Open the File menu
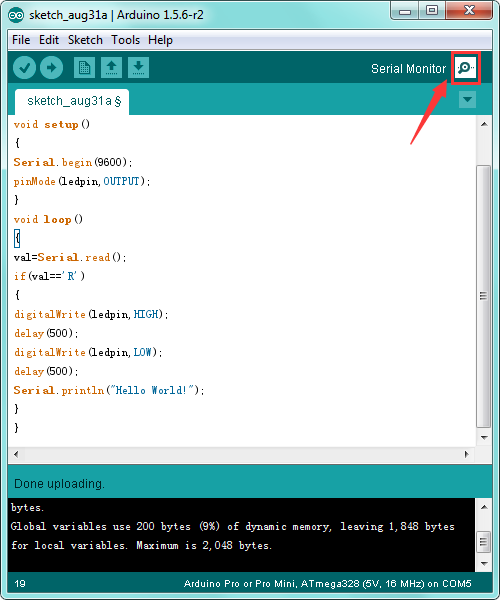The width and height of the screenshot is (500, 600). pos(21,40)
